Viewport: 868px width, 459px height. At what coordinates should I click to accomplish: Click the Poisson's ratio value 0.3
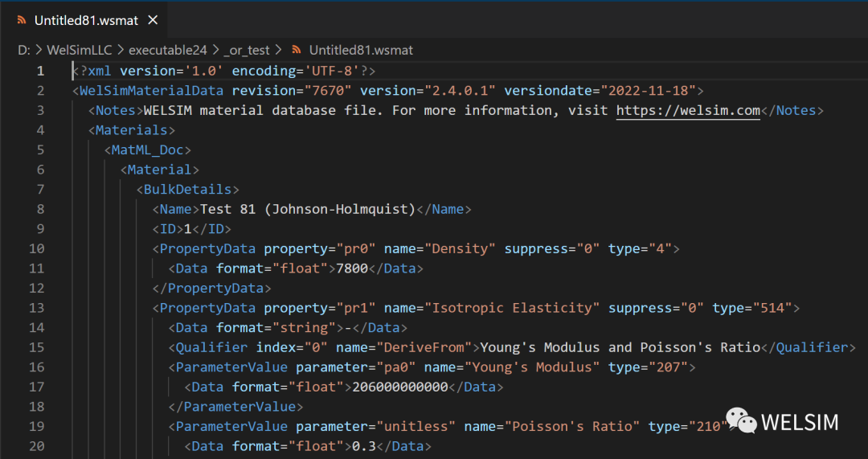pyautogui.click(x=364, y=445)
